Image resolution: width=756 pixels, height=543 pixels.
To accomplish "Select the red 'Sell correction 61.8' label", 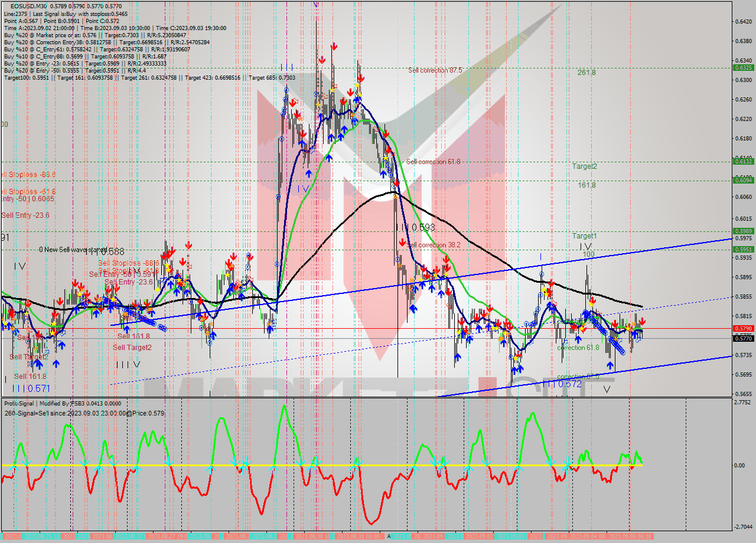I will (433, 161).
